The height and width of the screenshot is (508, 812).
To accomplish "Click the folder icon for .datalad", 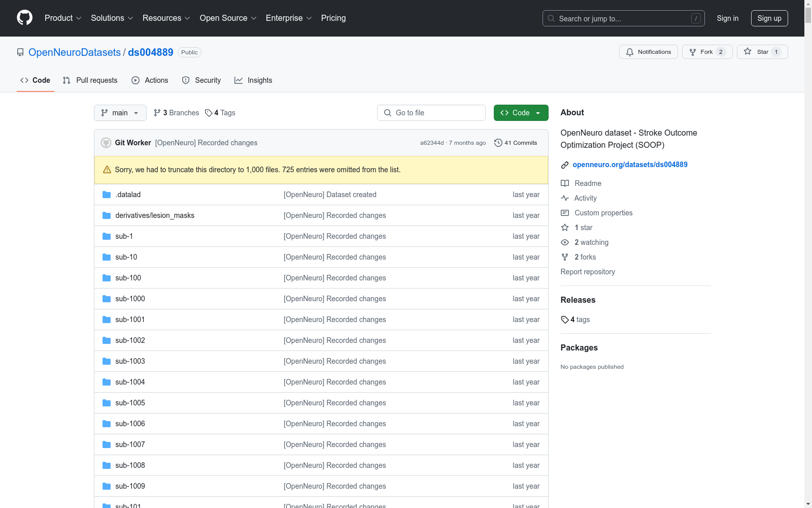I will (107, 195).
